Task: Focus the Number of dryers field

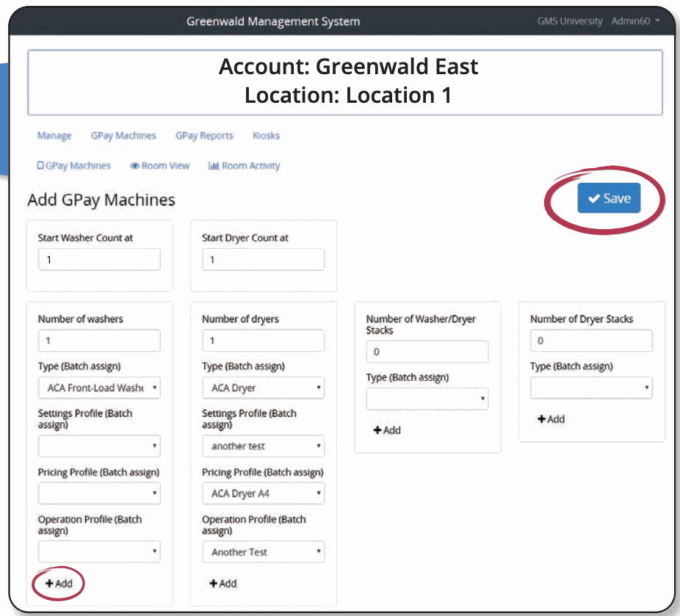Action: coord(263,340)
